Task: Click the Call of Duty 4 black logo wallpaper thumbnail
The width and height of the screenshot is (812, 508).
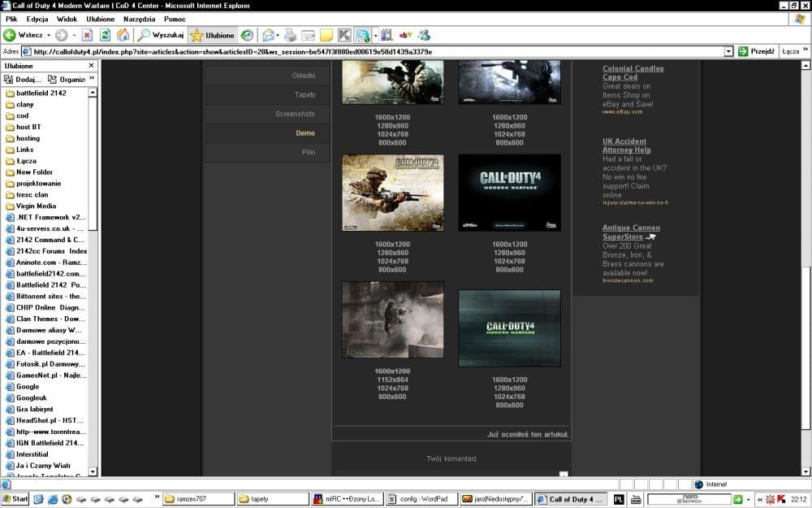Action: point(509,193)
